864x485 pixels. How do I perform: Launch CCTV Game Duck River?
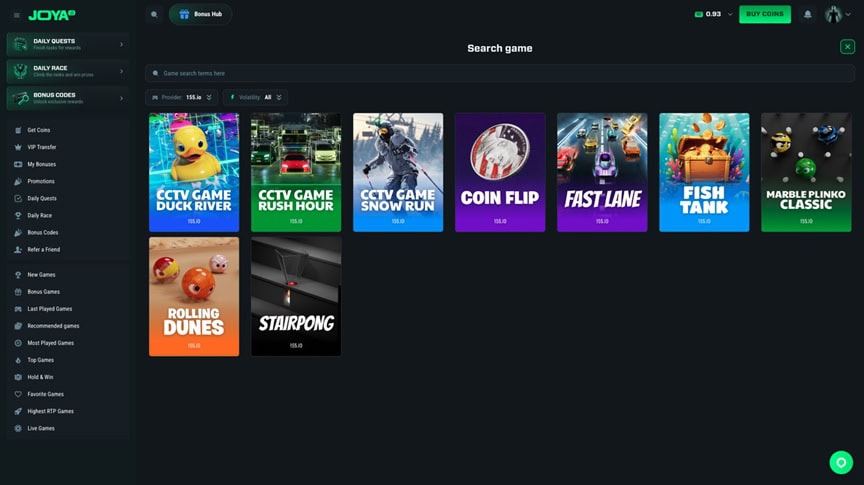click(x=194, y=172)
